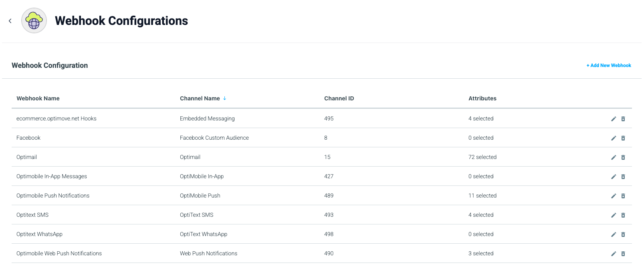
Task: Click 4 selected in Embedded Messaging row
Action: 481,118
